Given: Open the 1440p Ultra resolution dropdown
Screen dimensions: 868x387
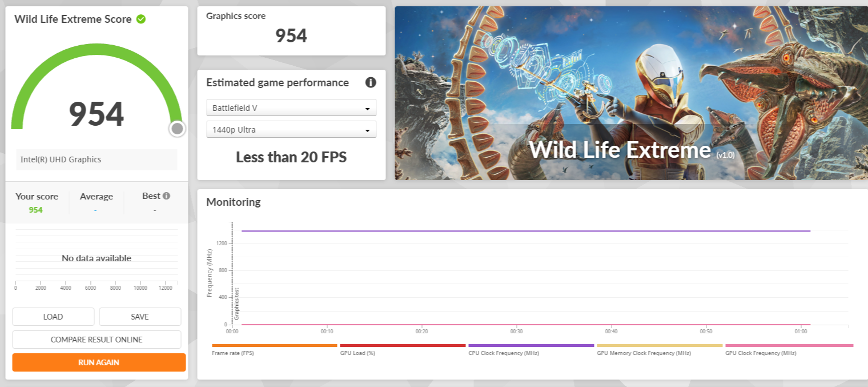Looking at the screenshot, I should coord(291,129).
